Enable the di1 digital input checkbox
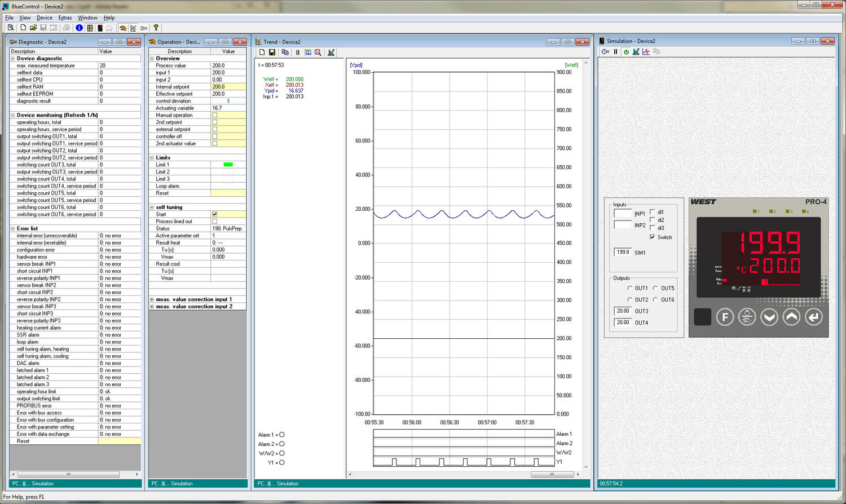846x504 pixels. (653, 213)
